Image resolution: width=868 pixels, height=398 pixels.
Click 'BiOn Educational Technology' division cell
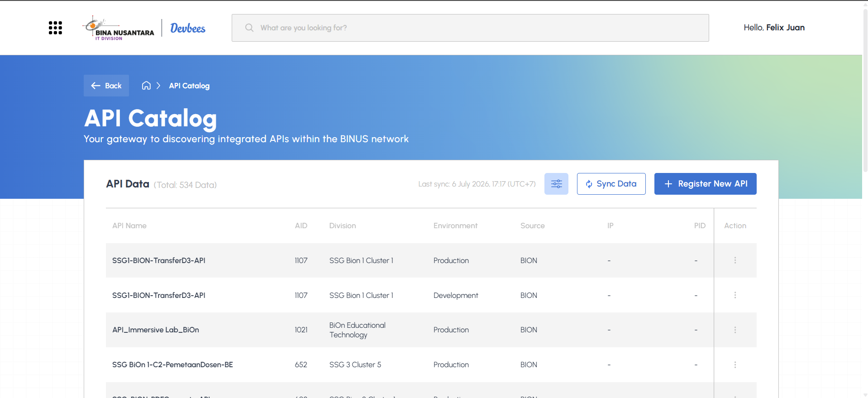[x=358, y=330]
